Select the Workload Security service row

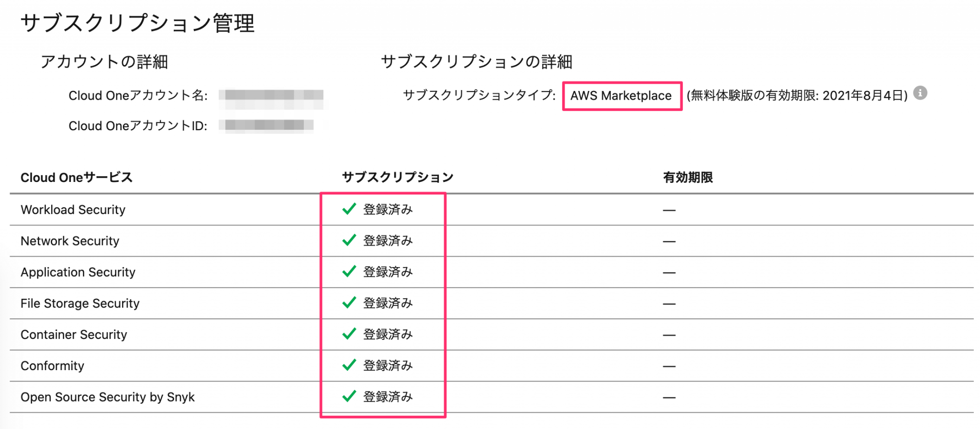click(x=73, y=210)
